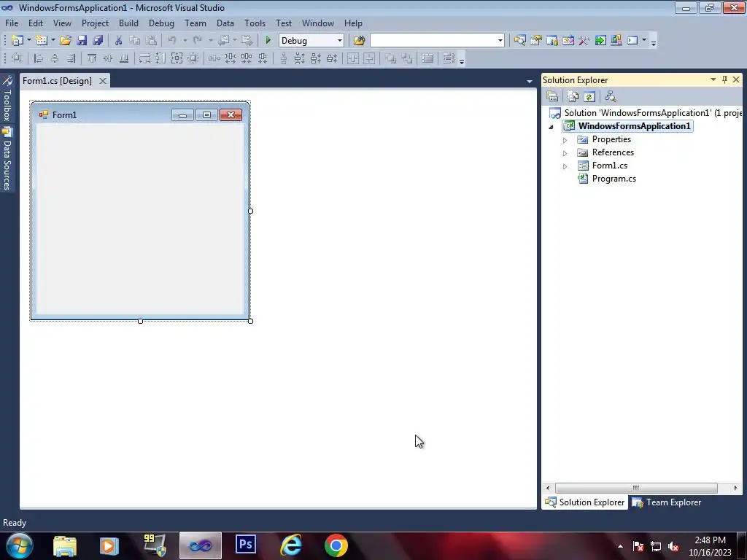Viewport: 747px width, 560px height.
Task: Open the active documents list dropdown arrow
Action: (530, 82)
